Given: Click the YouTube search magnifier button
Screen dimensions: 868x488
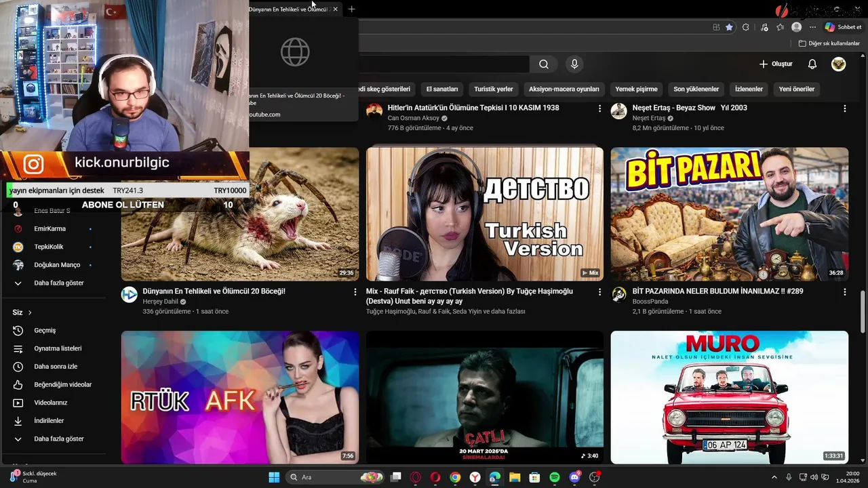Looking at the screenshot, I should (544, 64).
